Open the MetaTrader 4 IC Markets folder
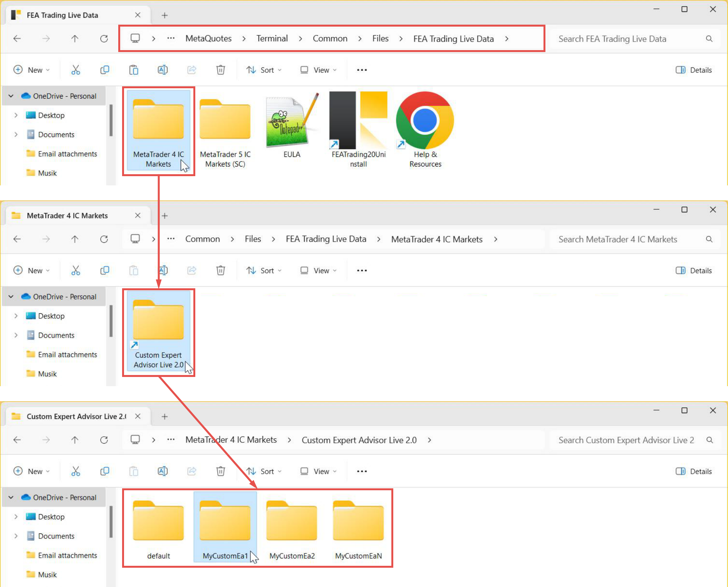Viewport: 728px width, 587px height. coord(158,131)
